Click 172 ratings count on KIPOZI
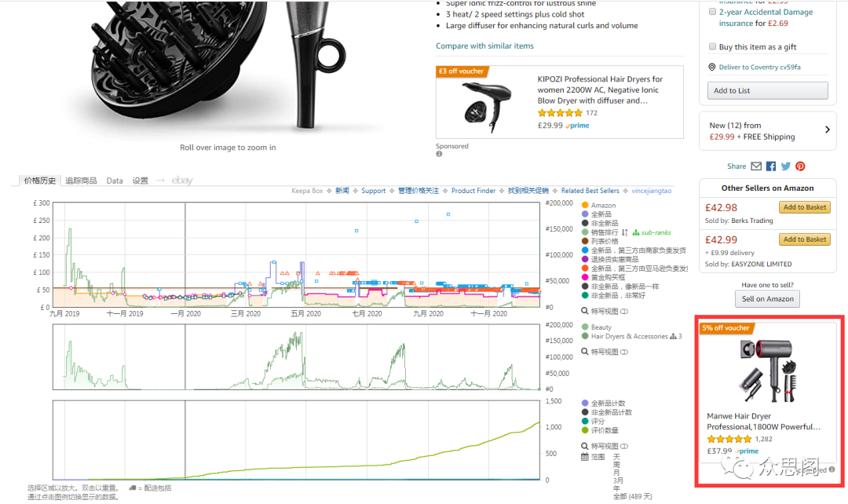The width and height of the screenshot is (848, 504). coord(592,113)
